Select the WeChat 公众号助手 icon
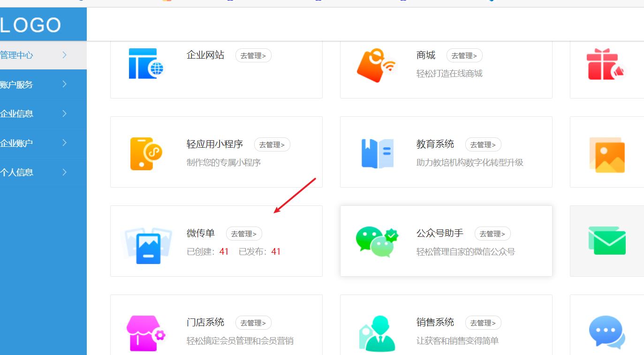644x355 pixels. click(377, 241)
